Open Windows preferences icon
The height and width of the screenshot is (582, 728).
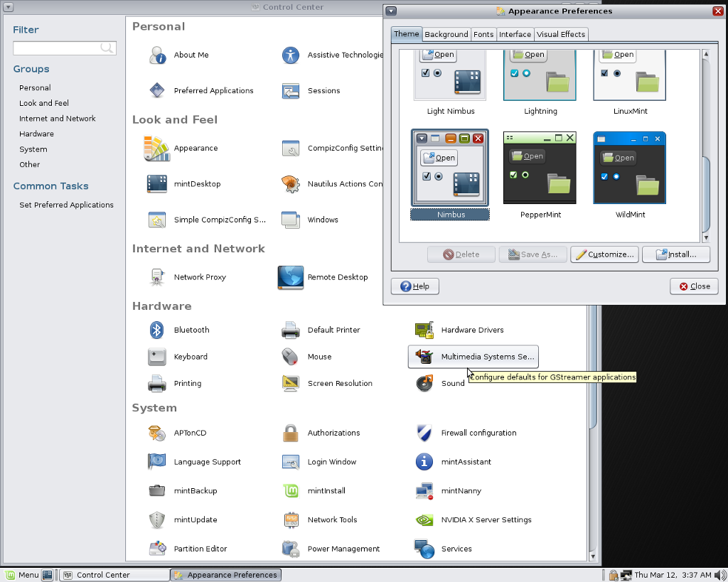pyautogui.click(x=291, y=220)
